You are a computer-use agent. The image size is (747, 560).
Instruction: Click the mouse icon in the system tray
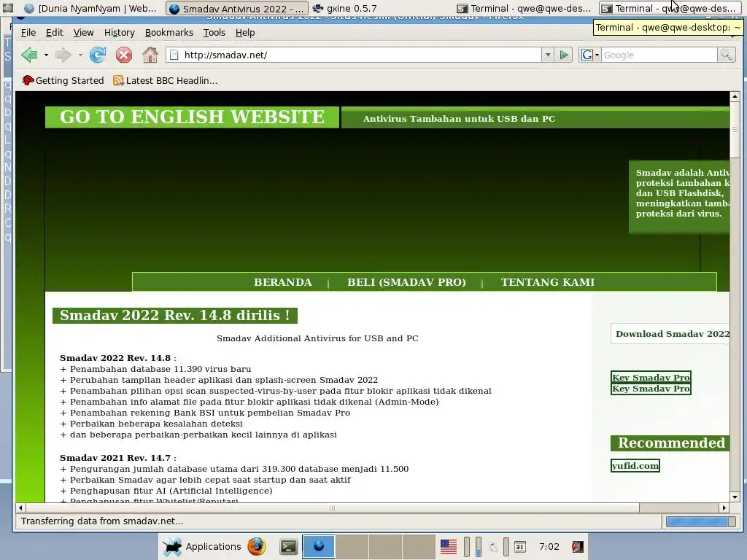pyautogui.click(x=493, y=547)
